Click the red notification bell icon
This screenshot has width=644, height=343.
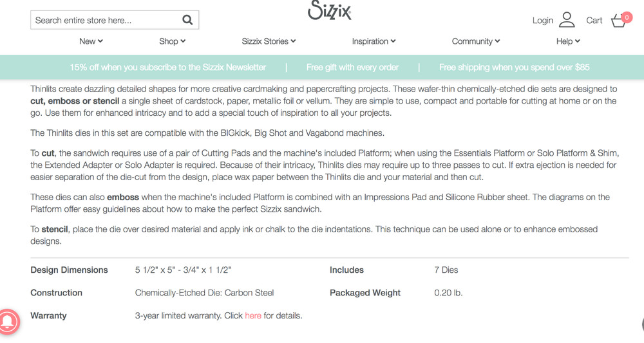(x=8, y=320)
